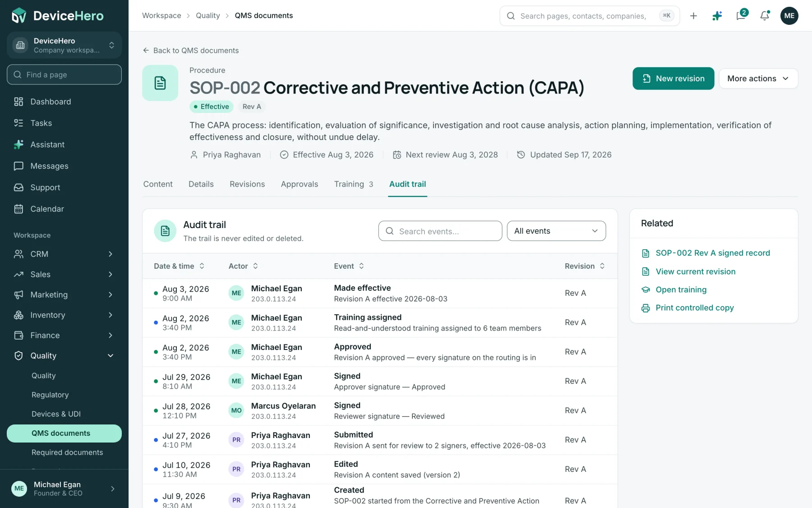
Task: Expand the CRM section
Action: pos(64,254)
